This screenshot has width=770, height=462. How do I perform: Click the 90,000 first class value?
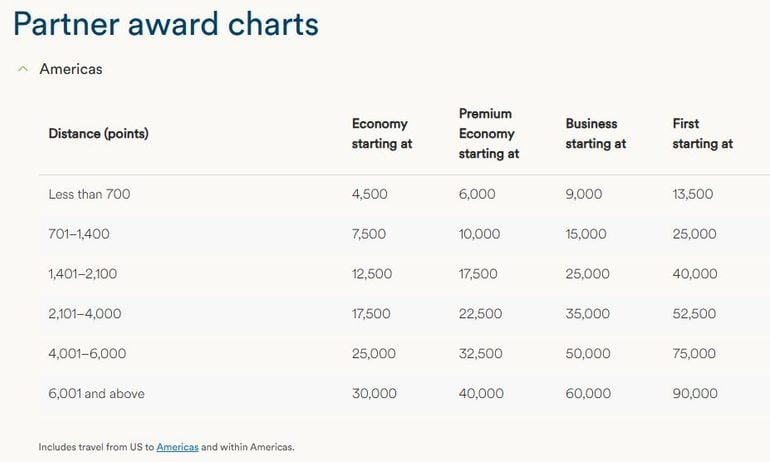pyautogui.click(x=695, y=394)
